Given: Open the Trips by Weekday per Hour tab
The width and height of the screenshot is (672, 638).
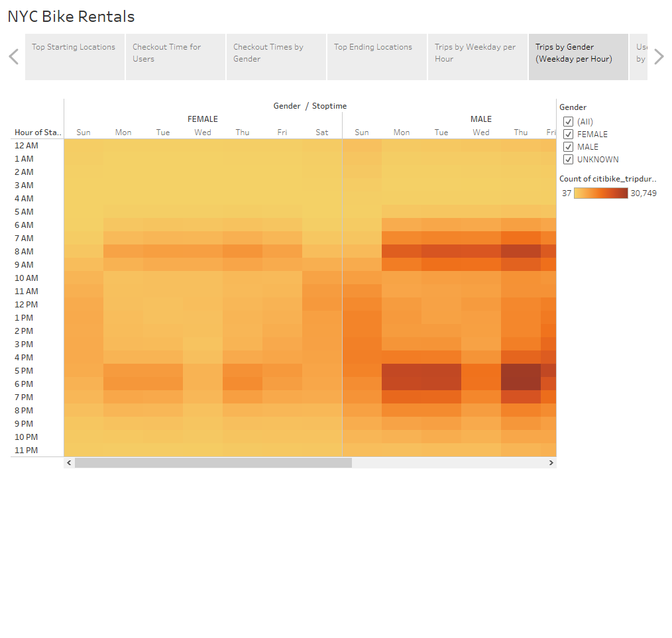Looking at the screenshot, I should 475,53.
